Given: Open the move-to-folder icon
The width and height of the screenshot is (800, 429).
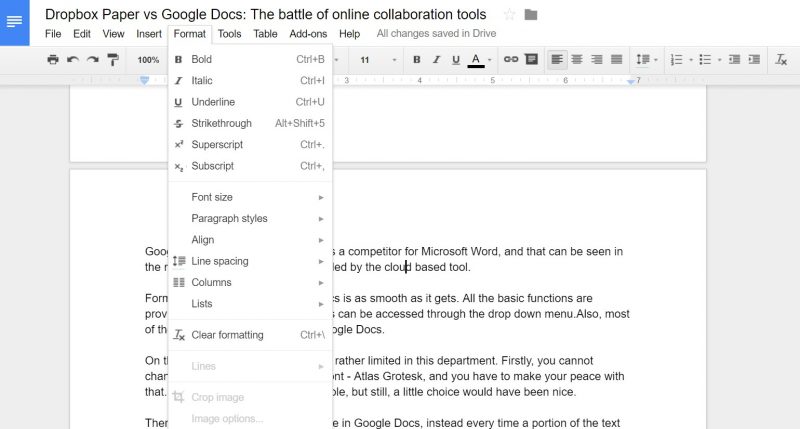Looking at the screenshot, I should (x=531, y=15).
